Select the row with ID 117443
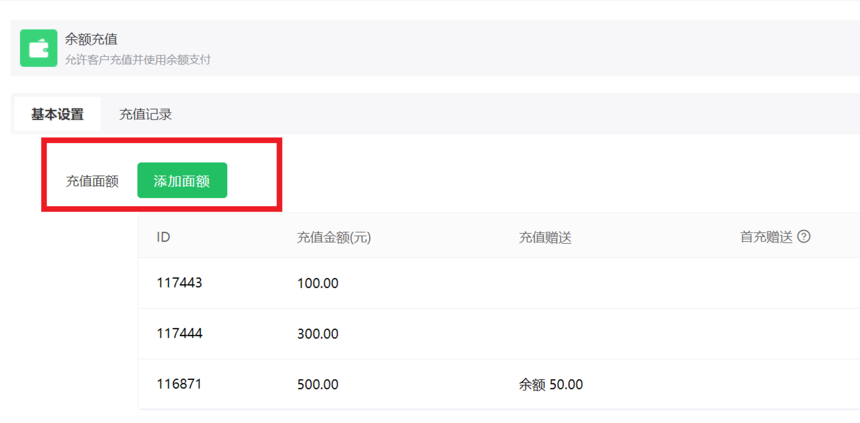Image resolution: width=860 pixels, height=423 pixels. coord(499,283)
